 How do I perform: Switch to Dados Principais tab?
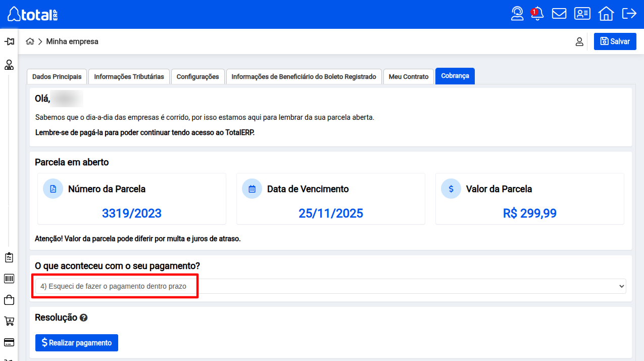57,77
